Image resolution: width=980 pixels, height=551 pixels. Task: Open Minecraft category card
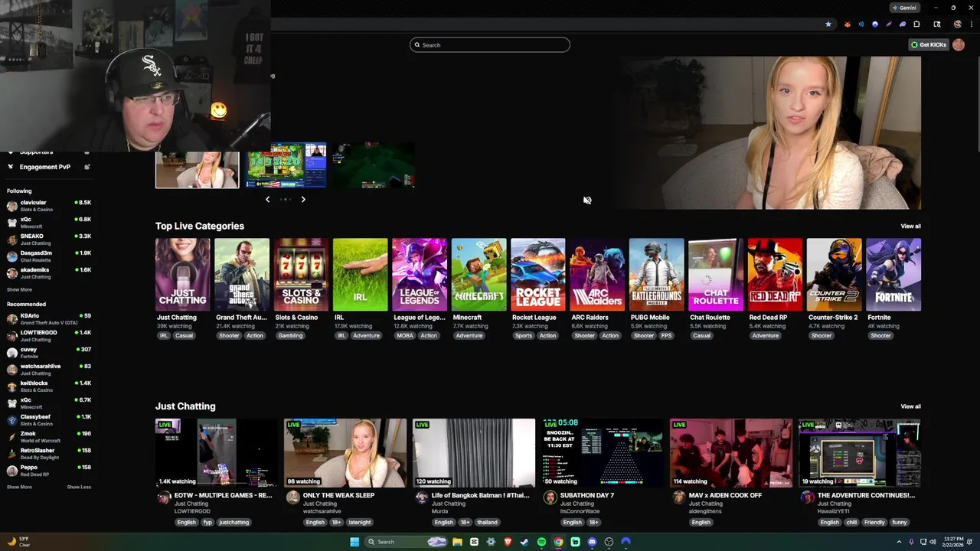tap(479, 275)
